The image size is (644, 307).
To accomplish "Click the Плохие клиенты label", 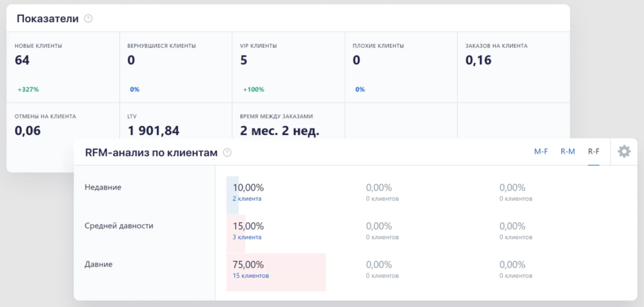I will tap(378, 46).
